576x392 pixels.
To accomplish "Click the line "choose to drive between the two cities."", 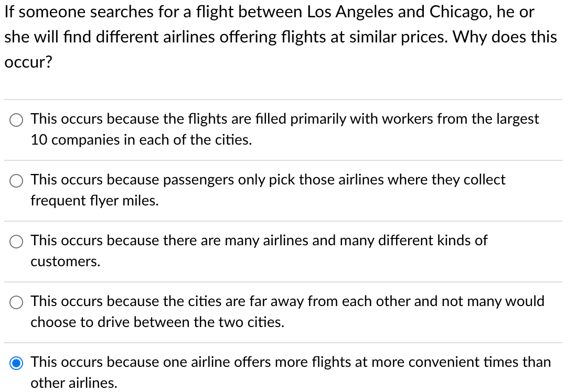I will pos(157,322).
